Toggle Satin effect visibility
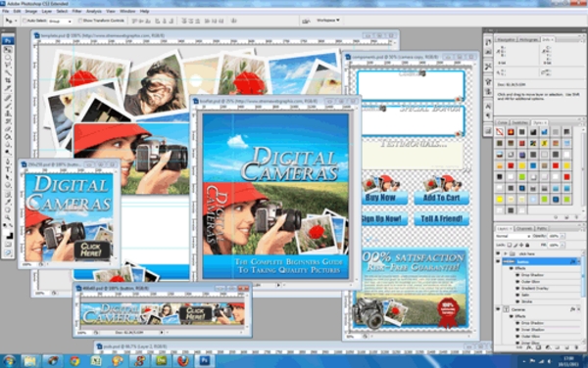The width and height of the screenshot is (588, 368). pos(517,295)
